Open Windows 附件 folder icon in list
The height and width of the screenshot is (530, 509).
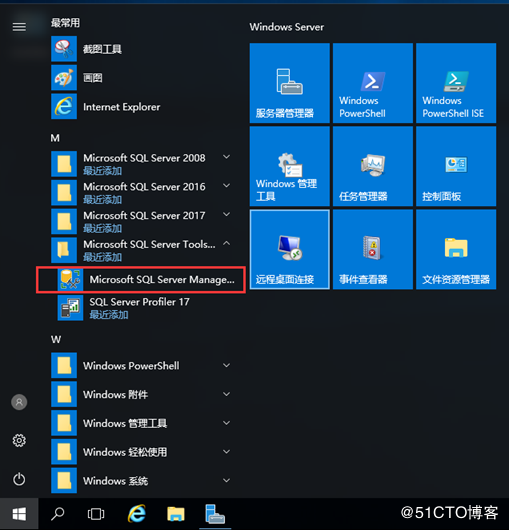pyautogui.click(x=64, y=394)
